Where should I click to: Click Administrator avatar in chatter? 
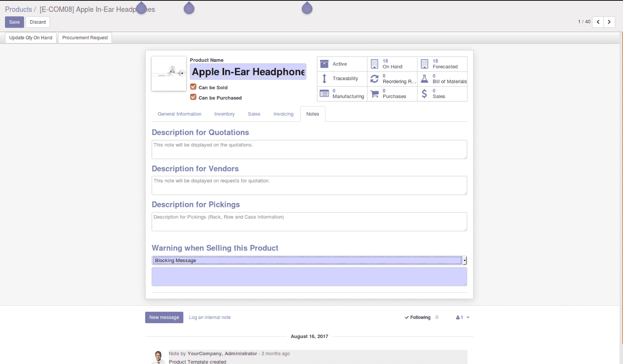(x=158, y=357)
